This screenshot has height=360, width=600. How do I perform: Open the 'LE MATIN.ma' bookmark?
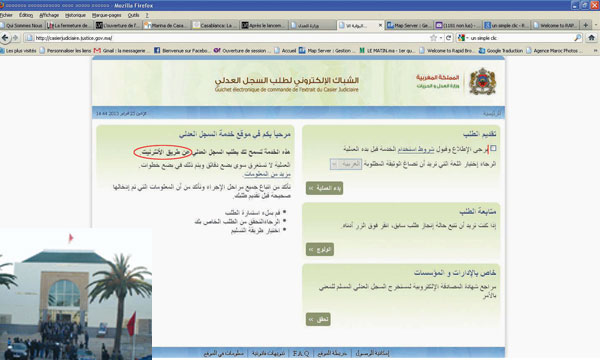click(387, 50)
